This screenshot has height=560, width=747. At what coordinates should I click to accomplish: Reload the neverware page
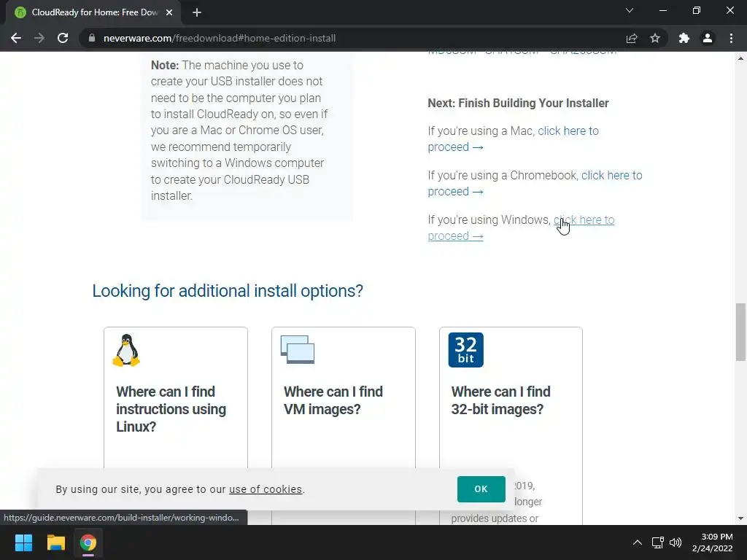(63, 38)
